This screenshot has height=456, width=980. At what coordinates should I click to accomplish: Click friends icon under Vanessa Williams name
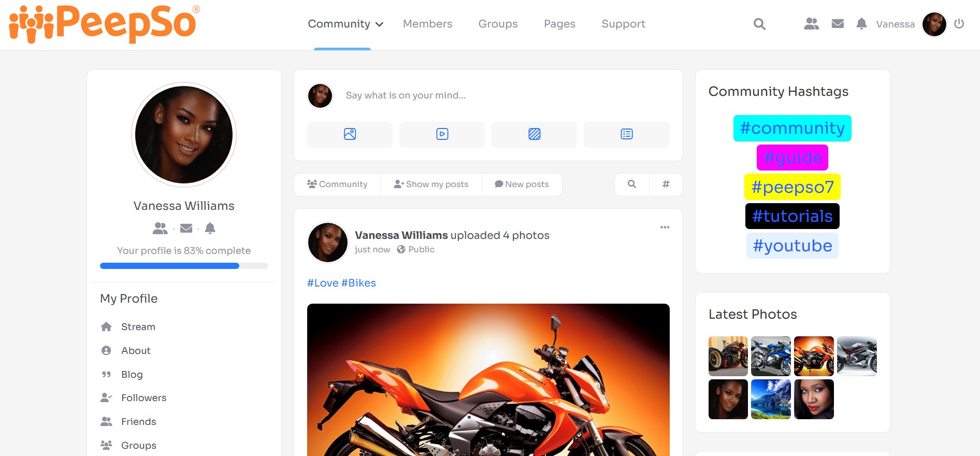pos(160,228)
